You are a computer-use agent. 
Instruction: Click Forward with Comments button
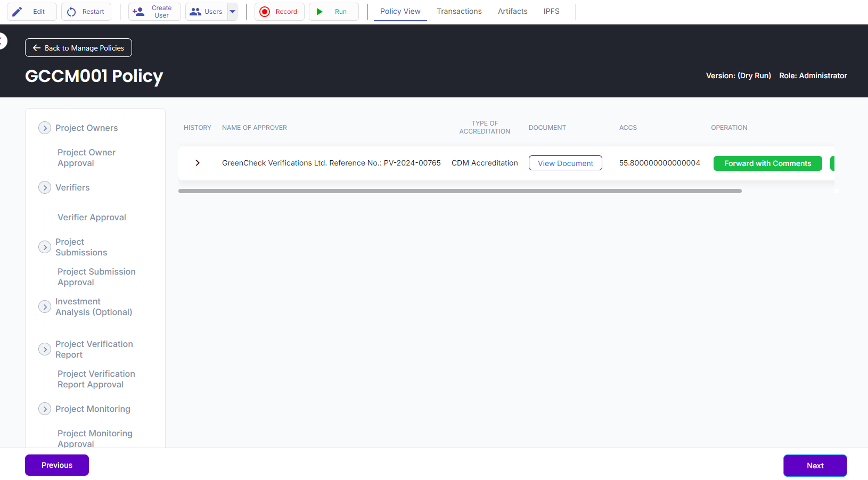point(767,163)
